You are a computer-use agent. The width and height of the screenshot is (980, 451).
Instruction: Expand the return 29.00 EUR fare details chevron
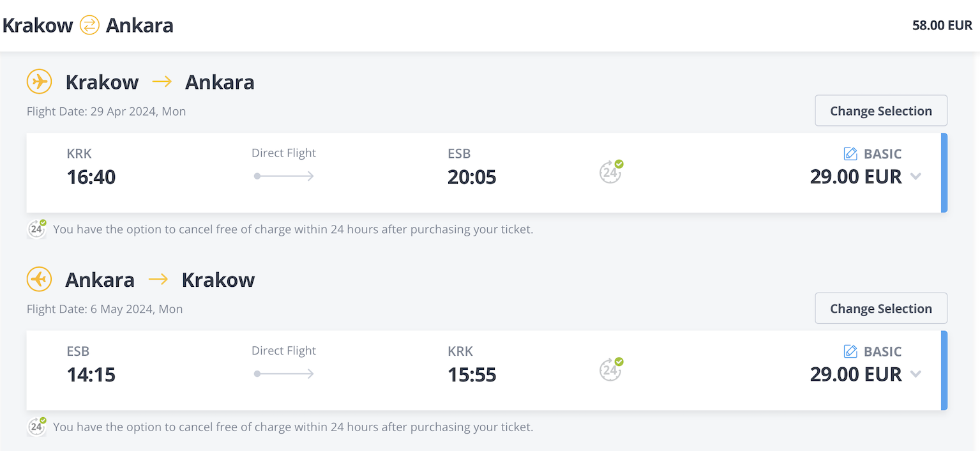coord(916,374)
